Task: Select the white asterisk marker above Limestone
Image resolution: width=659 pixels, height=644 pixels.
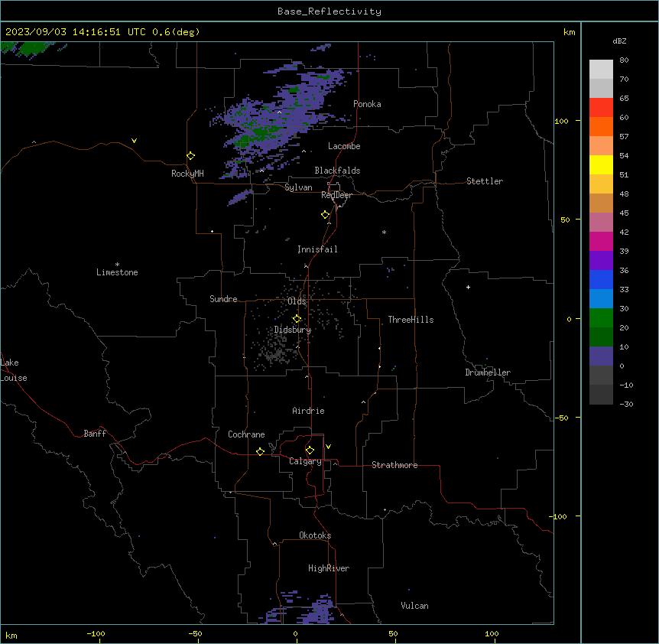Action: click(x=117, y=265)
